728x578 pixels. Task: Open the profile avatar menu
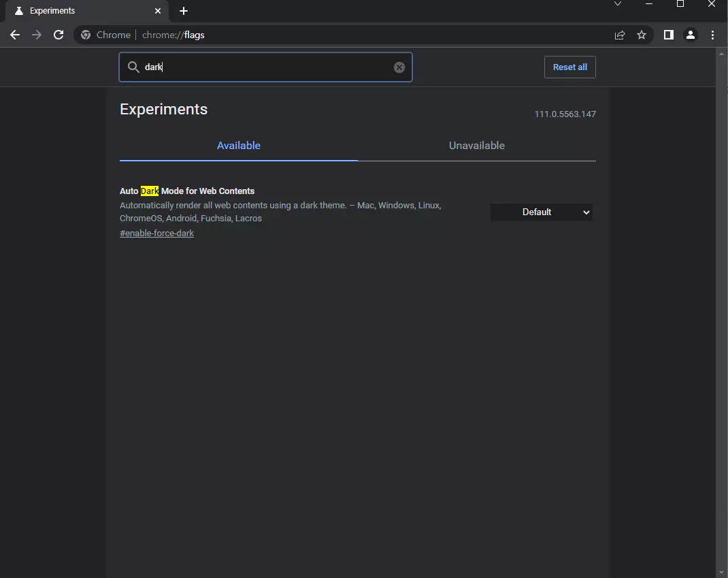(x=691, y=35)
